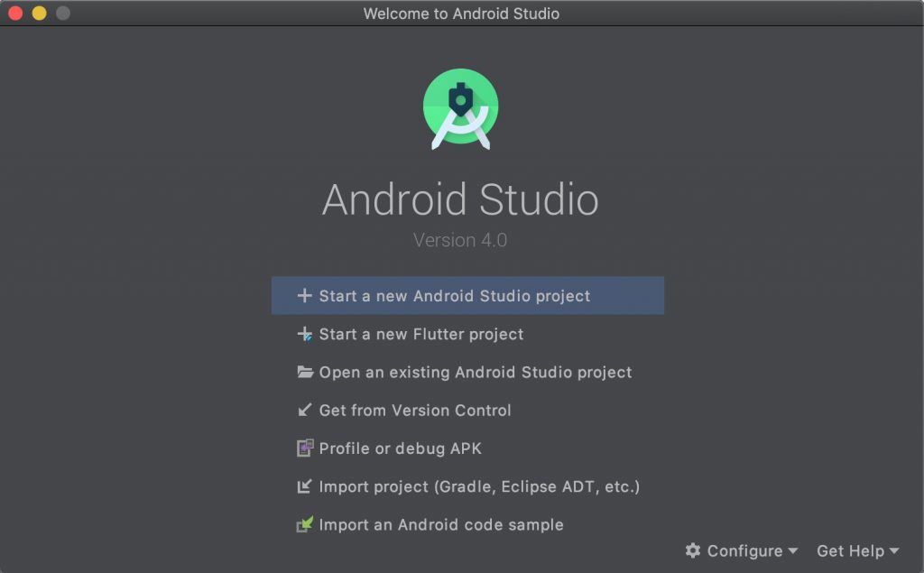The image size is (924, 573).
Task: Click the Android code sample import icon
Action: coord(305,524)
